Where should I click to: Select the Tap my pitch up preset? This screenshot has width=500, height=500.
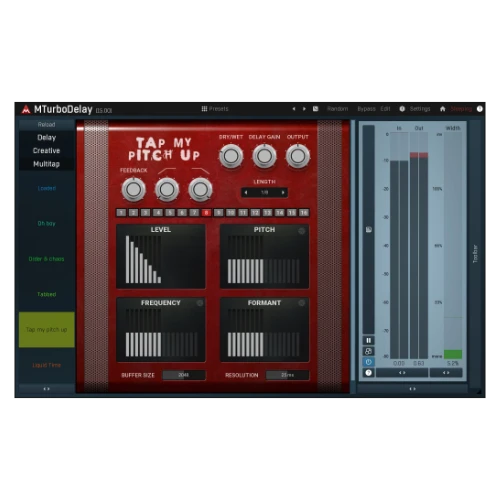(x=46, y=330)
